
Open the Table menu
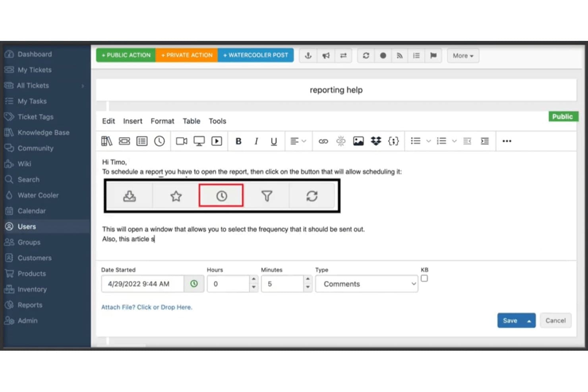191,121
